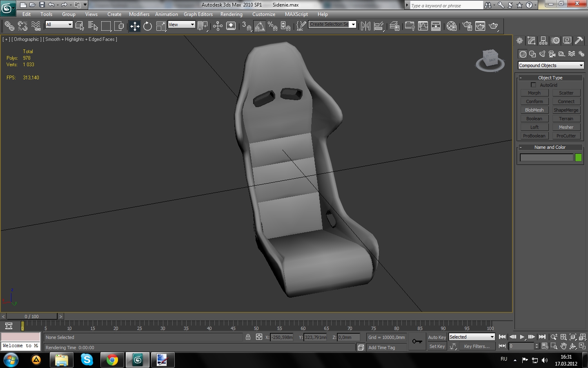Open the Material Editor from toolbar
588x368 pixels.
coord(451,27)
